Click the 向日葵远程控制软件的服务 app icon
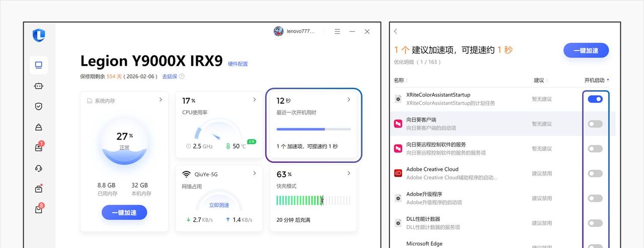Image resolution: width=644 pixels, height=248 pixels. pyautogui.click(x=398, y=148)
